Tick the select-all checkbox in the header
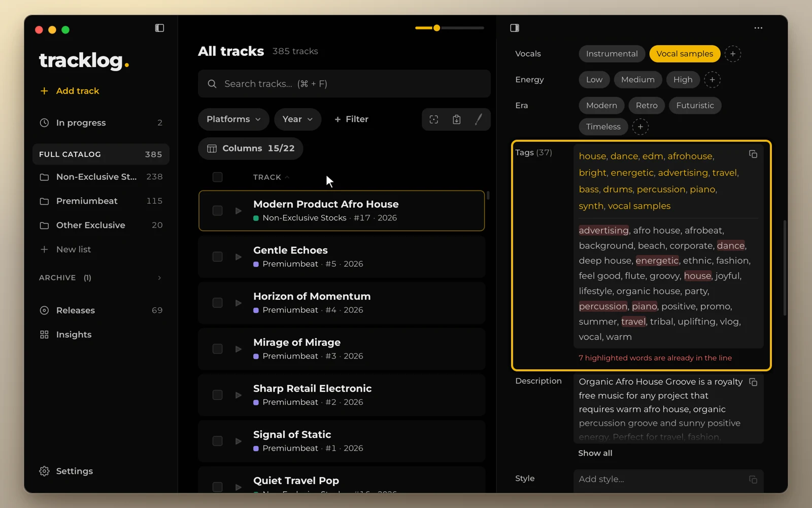This screenshot has width=812, height=508. 218,177
